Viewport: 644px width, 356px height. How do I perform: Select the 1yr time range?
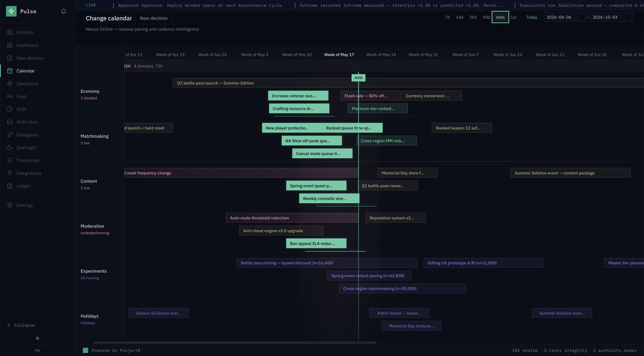tap(514, 17)
